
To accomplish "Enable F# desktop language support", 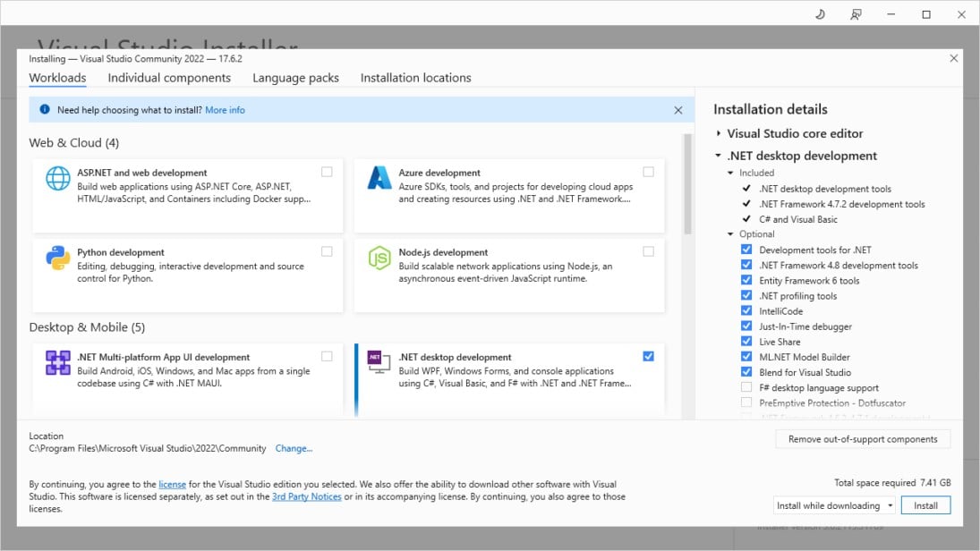I will coord(747,387).
